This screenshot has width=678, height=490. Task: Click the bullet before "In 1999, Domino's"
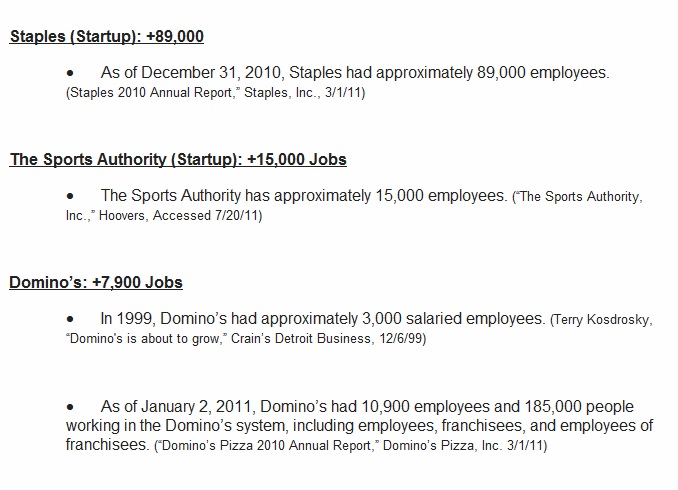(70, 319)
